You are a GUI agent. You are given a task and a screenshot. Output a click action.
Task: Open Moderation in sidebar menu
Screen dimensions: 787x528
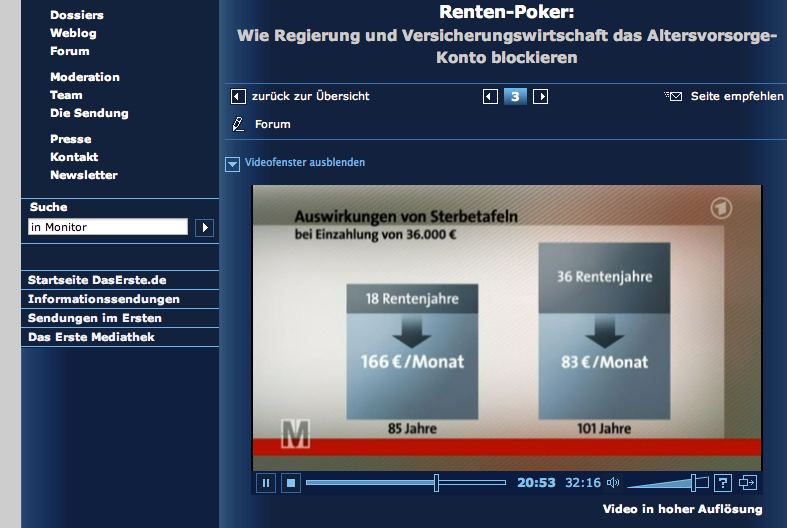click(85, 77)
